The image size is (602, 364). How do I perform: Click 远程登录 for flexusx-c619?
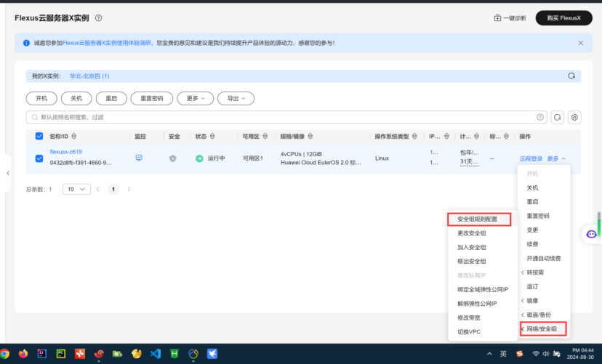tap(531, 158)
